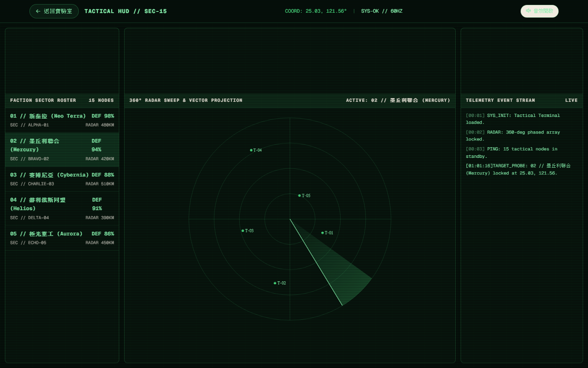Click the [00:01] SYS_INIT log entry

(521, 119)
